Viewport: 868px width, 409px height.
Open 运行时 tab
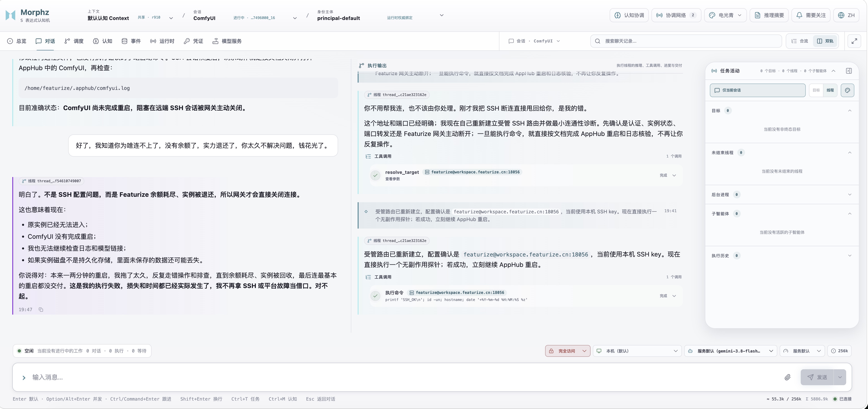[162, 41]
